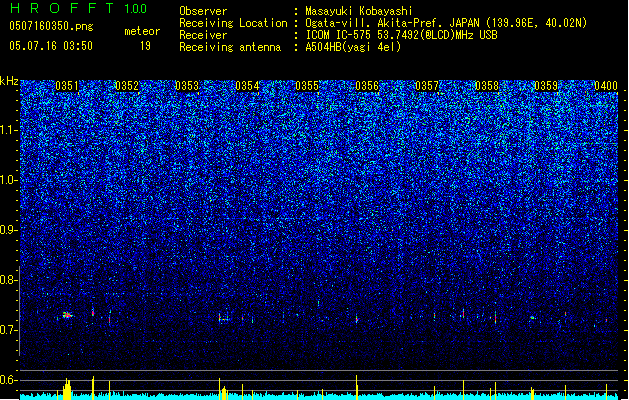Click the "Observer" field label
629x400 pixels.
pyautogui.click(x=203, y=11)
